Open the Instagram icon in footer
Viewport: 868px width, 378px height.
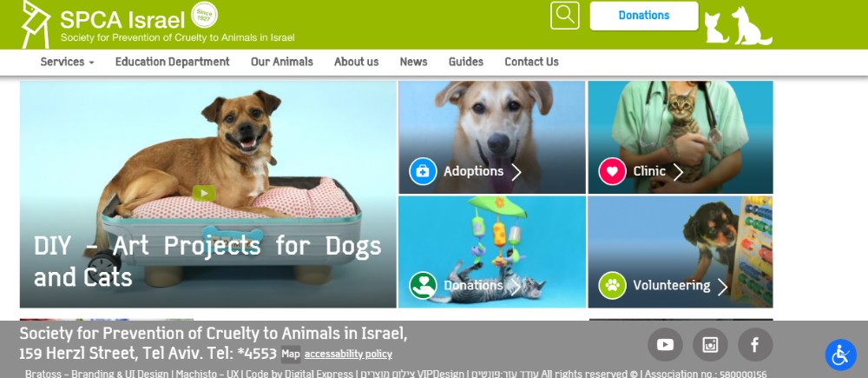pyautogui.click(x=710, y=345)
